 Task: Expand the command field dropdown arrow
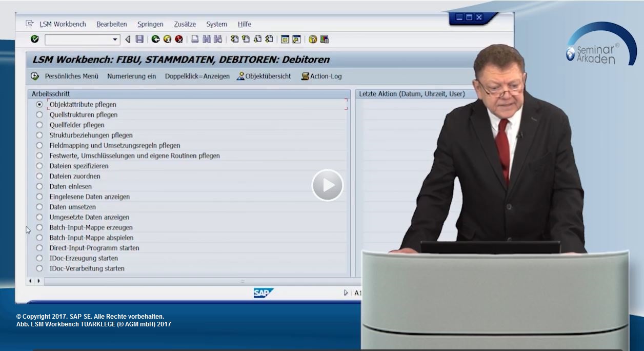[115, 40]
